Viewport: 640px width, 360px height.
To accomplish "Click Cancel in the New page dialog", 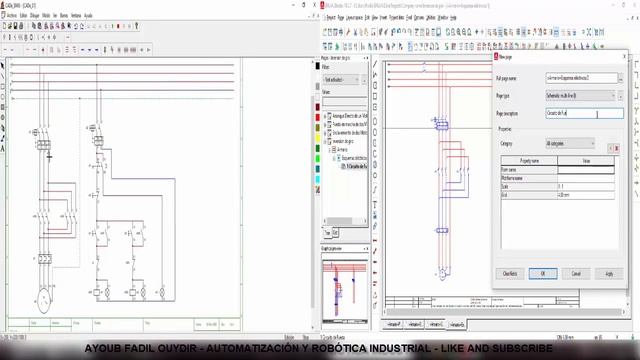I will coord(576,273).
